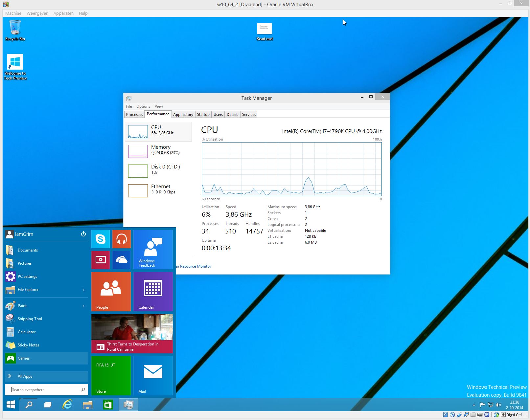Expand the File Explorer jump list arrow
Viewport: 530px width, 420px height.
[84, 290]
